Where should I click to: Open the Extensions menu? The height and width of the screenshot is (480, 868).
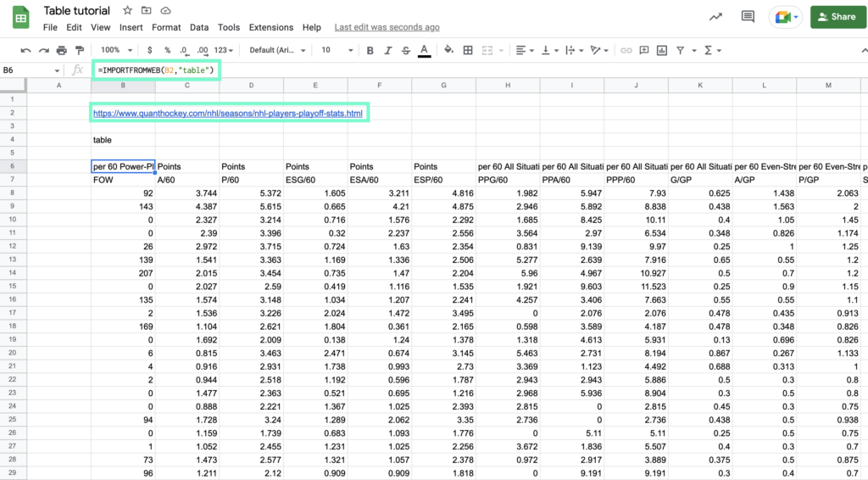click(271, 27)
